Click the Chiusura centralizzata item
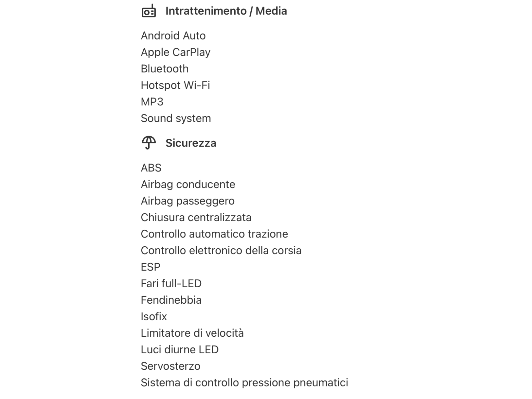532x399 pixels. pyautogui.click(x=196, y=217)
